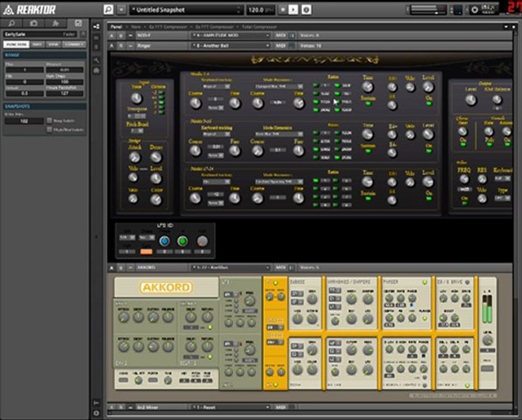Click the Panel breadcrumb item
The height and width of the screenshot is (420, 522).
coord(116,27)
